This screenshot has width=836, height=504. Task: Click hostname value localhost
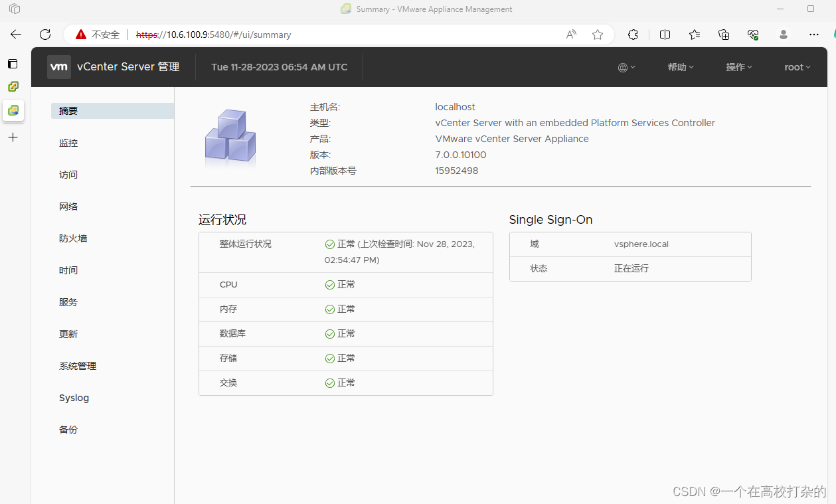pos(455,107)
